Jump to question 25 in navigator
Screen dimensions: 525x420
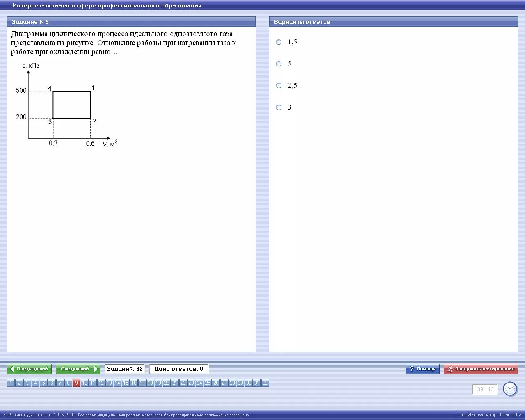coord(208,383)
